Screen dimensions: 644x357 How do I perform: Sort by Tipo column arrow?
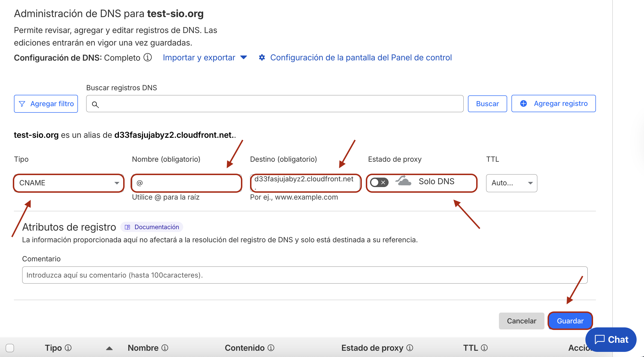click(x=109, y=348)
